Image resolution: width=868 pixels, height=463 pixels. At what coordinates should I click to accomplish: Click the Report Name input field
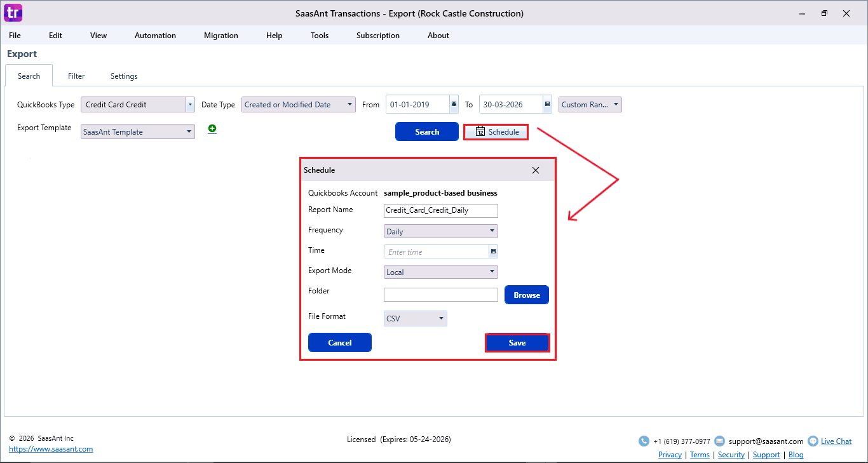click(441, 210)
